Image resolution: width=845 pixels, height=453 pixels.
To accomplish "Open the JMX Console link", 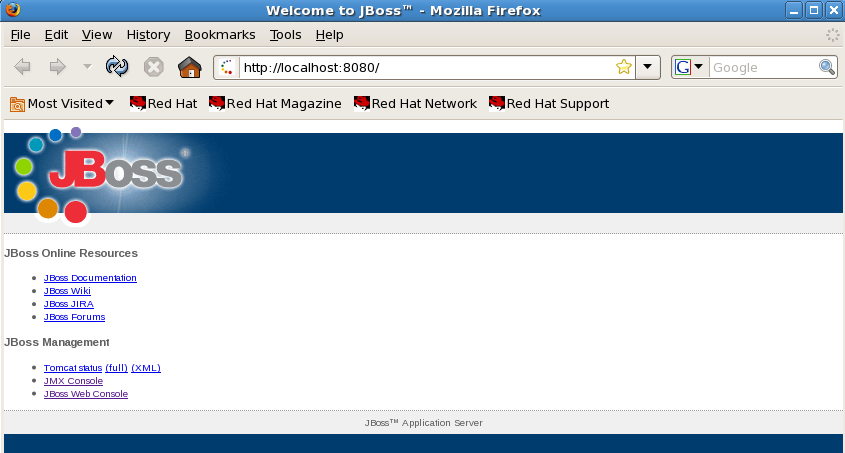I will [73, 381].
